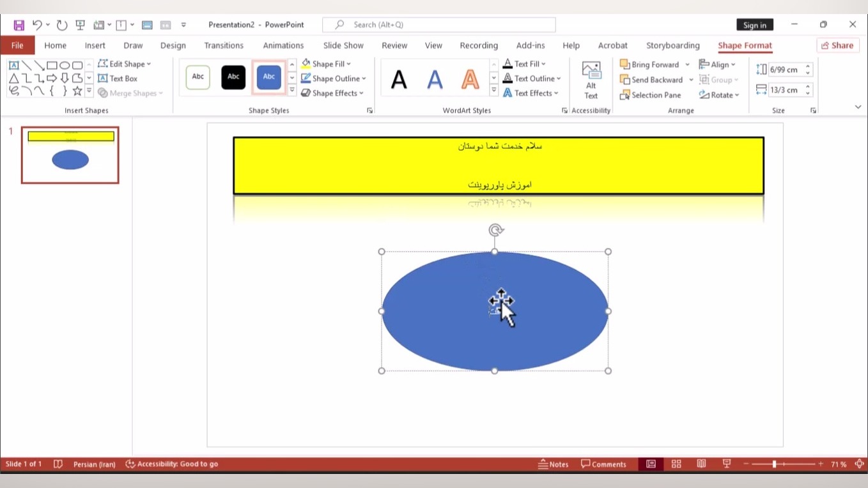This screenshot has width=868, height=488.
Task: Click Bring Forward in Arrange group
Action: [x=649, y=65]
